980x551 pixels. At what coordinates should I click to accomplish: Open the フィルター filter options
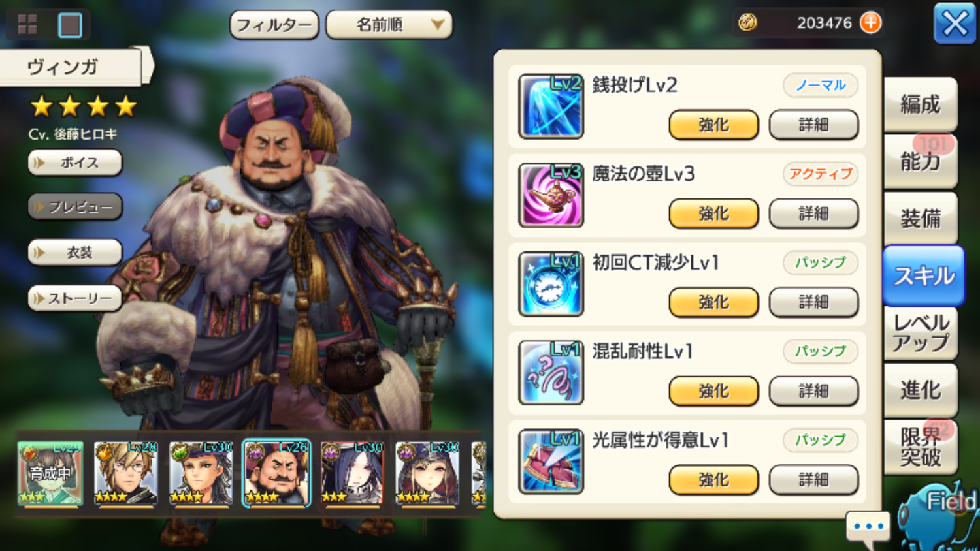coord(274,25)
